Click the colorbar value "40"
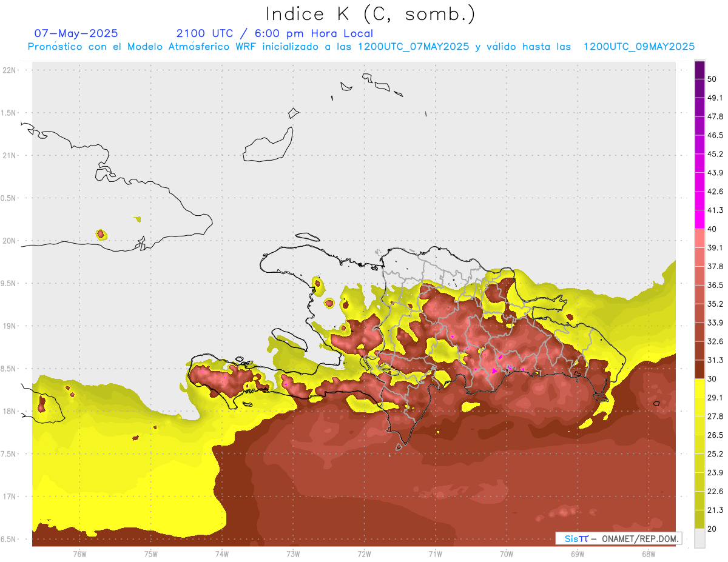 click(x=712, y=229)
